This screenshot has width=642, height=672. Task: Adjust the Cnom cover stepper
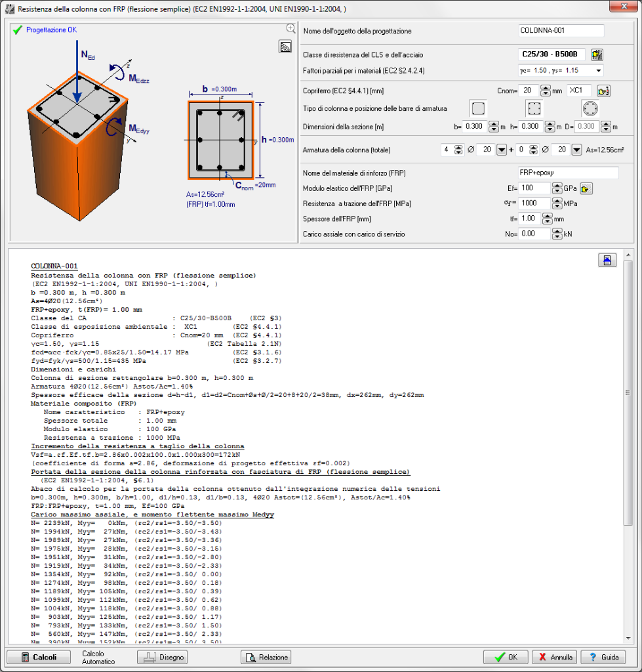coord(545,91)
